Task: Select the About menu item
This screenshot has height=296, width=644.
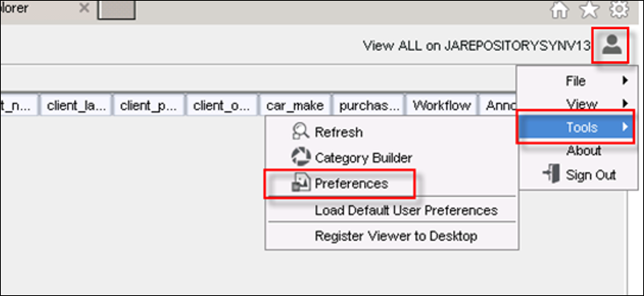Action: click(x=584, y=151)
